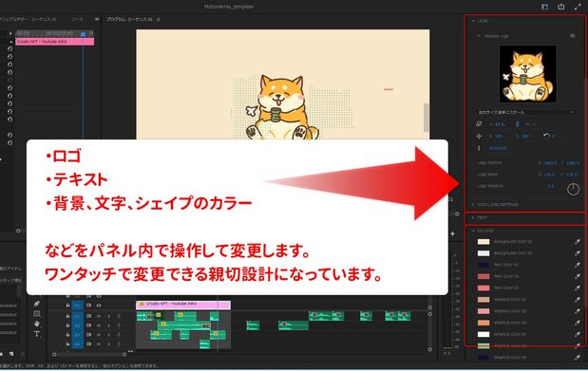Click the workspaces icon in top bar
This screenshot has width=588, height=371.
(545, 7)
